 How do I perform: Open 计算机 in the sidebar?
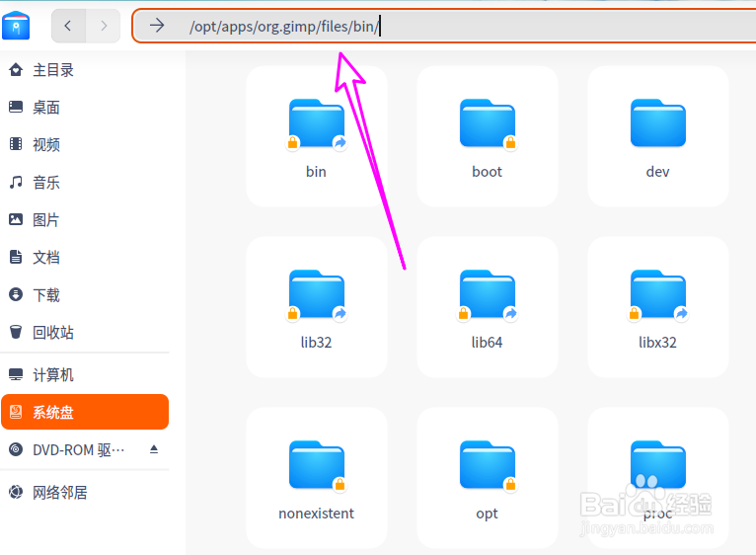click(x=85, y=375)
